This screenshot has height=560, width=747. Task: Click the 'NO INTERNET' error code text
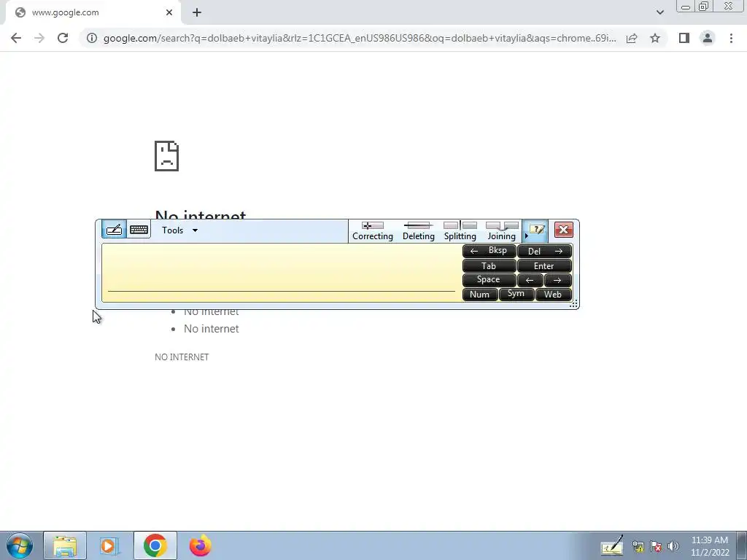[182, 357]
